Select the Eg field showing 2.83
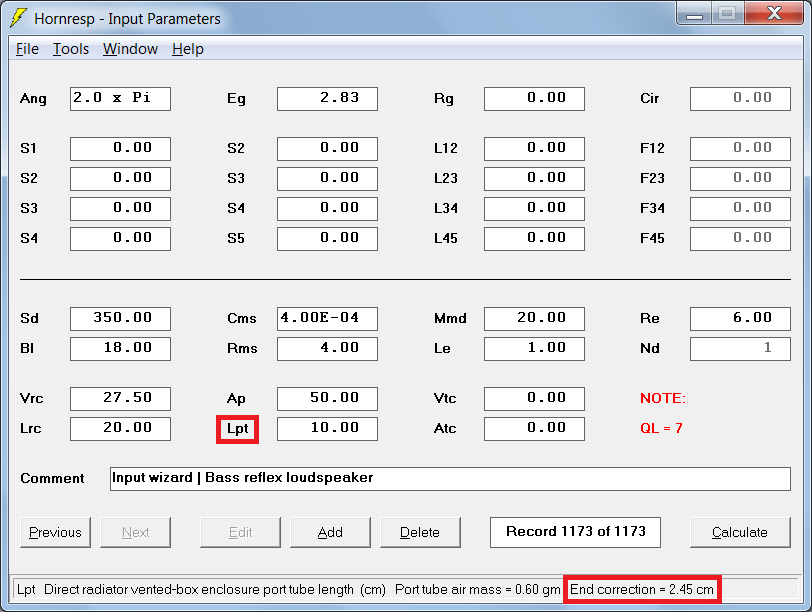Screen dimensions: 812x612 coord(327,98)
